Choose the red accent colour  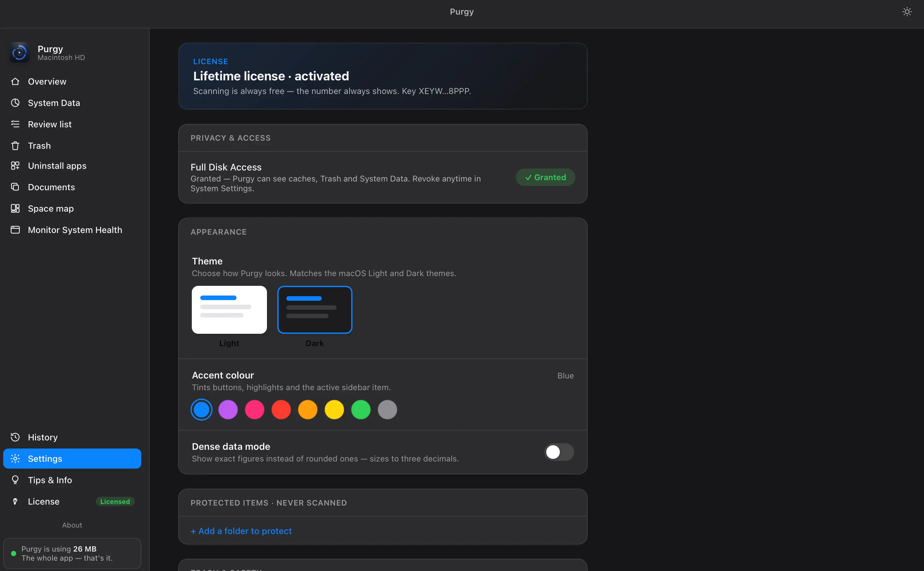click(x=281, y=410)
